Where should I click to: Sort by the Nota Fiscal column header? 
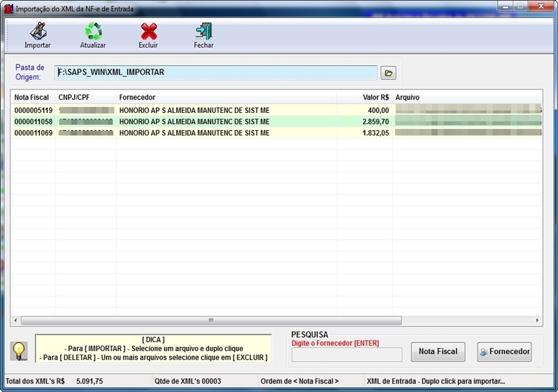coord(32,98)
